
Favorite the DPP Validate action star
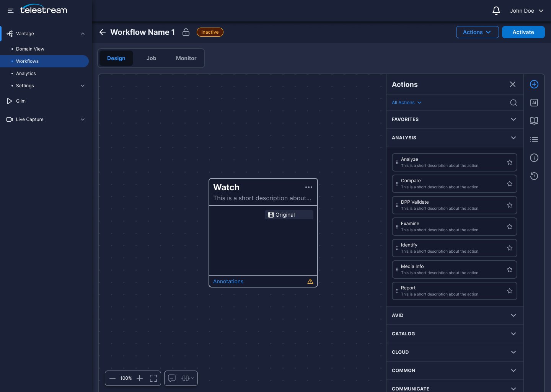[x=510, y=205]
